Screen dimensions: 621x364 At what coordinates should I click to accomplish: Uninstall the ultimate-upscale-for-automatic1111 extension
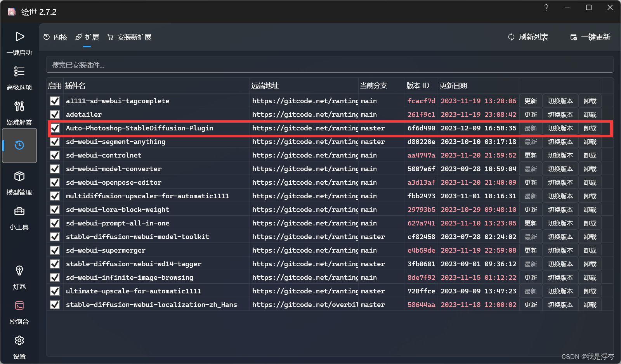pyautogui.click(x=590, y=291)
